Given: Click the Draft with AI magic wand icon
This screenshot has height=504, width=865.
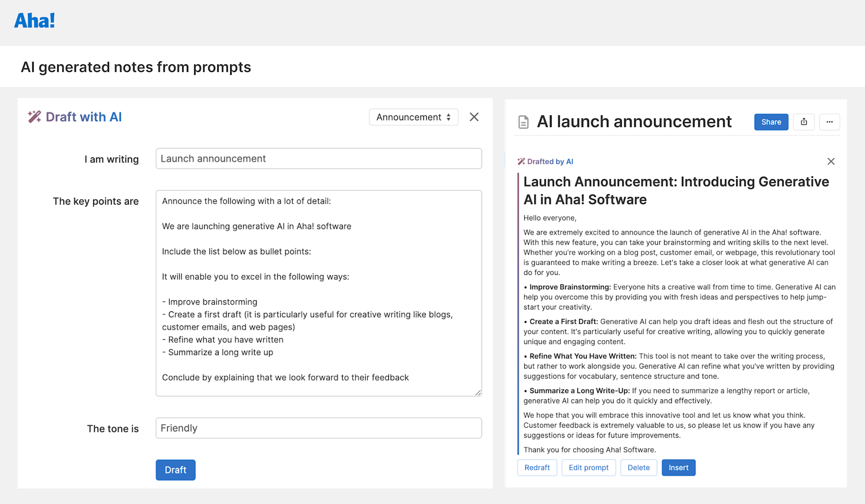Looking at the screenshot, I should [33, 116].
